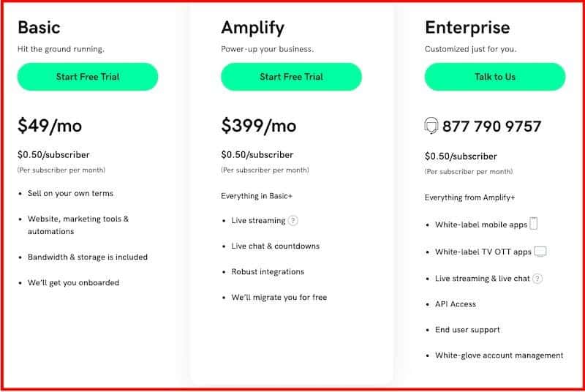Click Bandwidth & storage is included item
The height and width of the screenshot is (392, 585).
[88, 257]
